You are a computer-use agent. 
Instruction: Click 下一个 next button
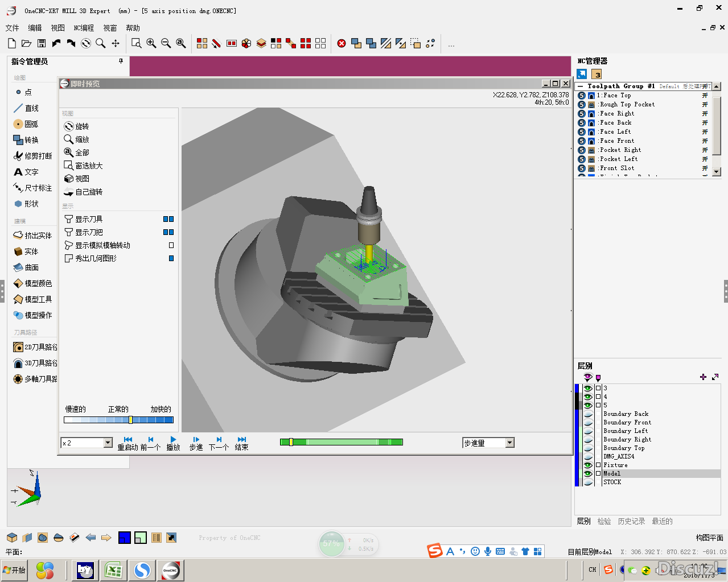pyautogui.click(x=219, y=443)
